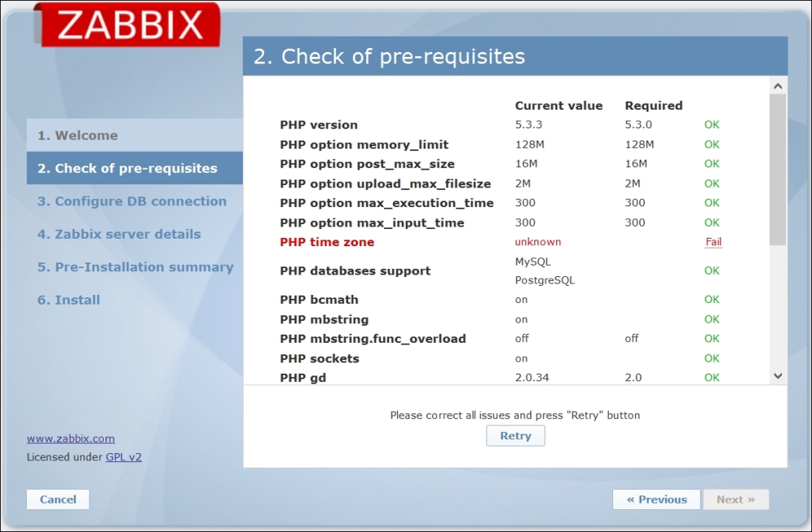Go to step 1. Welcome
Viewport: 812px width, 532px height.
pyautogui.click(x=135, y=135)
